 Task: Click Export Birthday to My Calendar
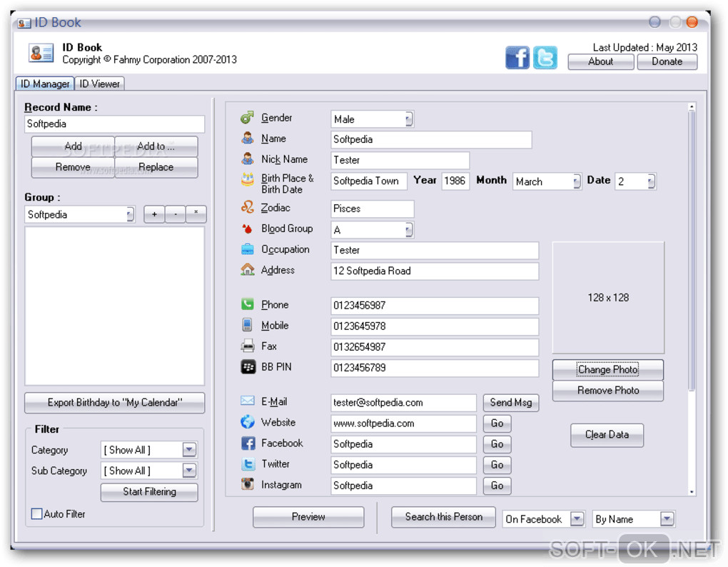coord(115,403)
